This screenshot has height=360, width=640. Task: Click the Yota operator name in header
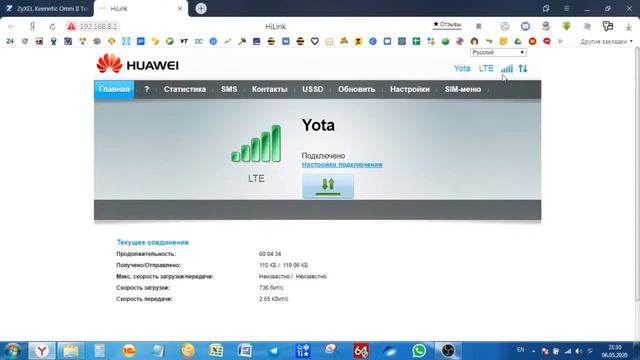coord(462,69)
